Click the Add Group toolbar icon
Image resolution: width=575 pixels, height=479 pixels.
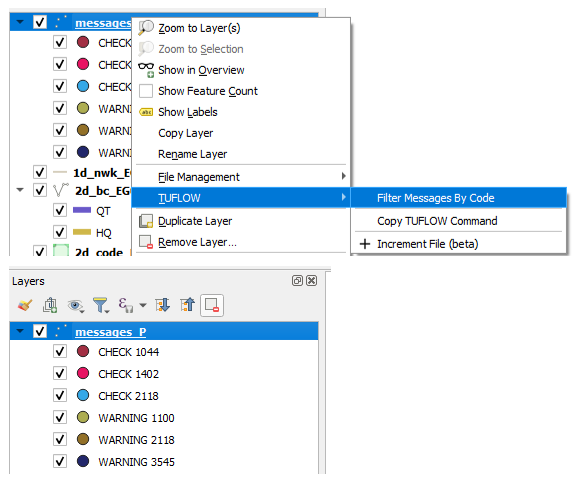click(x=50, y=305)
